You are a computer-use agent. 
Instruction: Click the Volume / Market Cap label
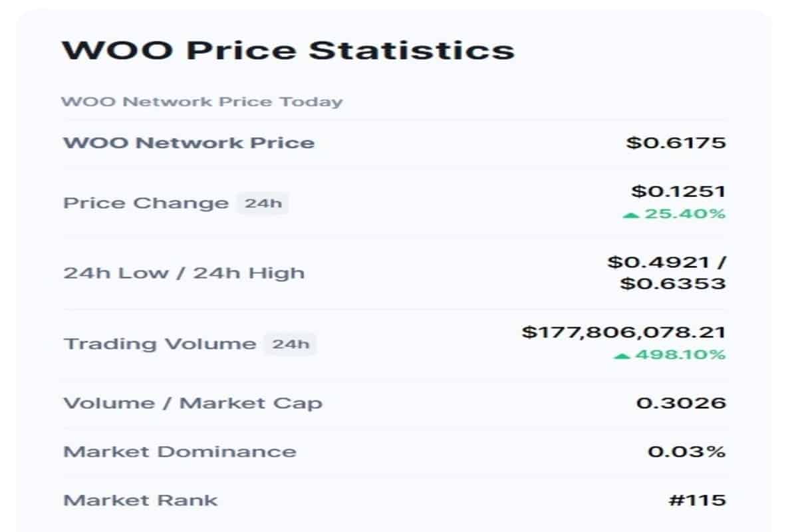click(193, 403)
